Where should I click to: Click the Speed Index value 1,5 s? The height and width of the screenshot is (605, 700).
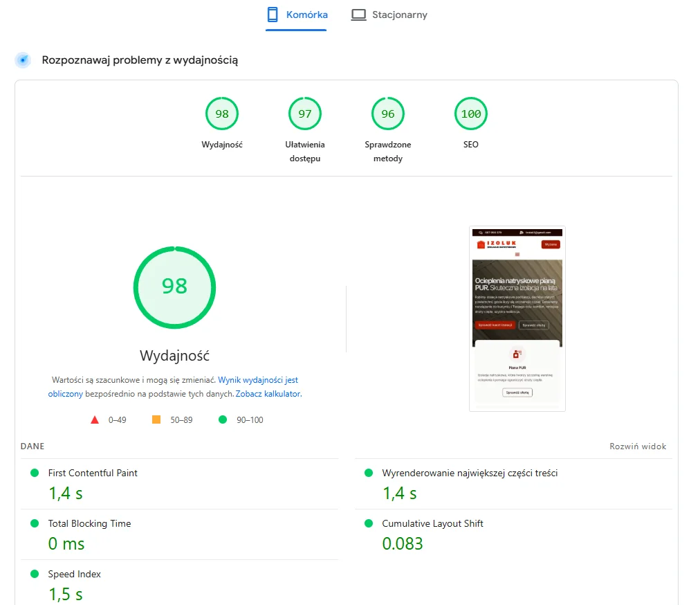(66, 595)
